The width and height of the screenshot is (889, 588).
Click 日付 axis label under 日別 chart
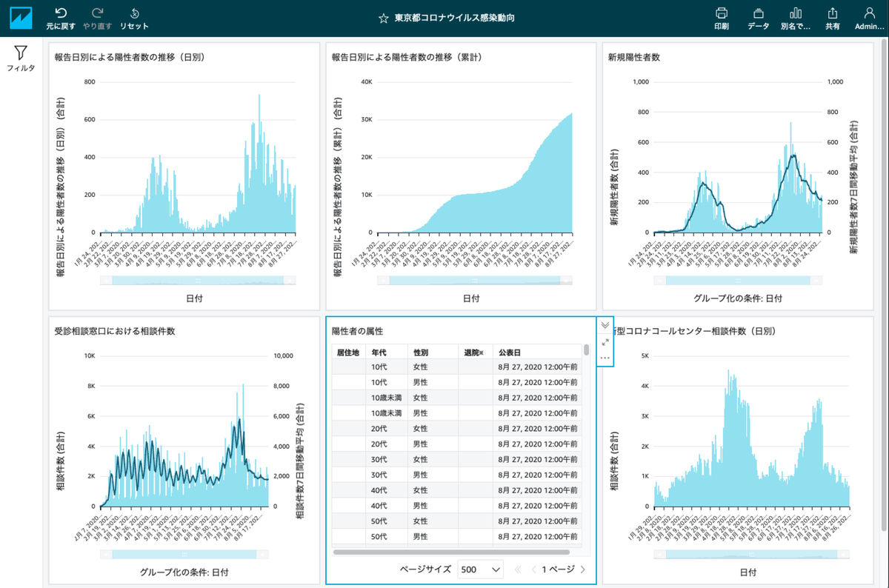click(x=194, y=298)
